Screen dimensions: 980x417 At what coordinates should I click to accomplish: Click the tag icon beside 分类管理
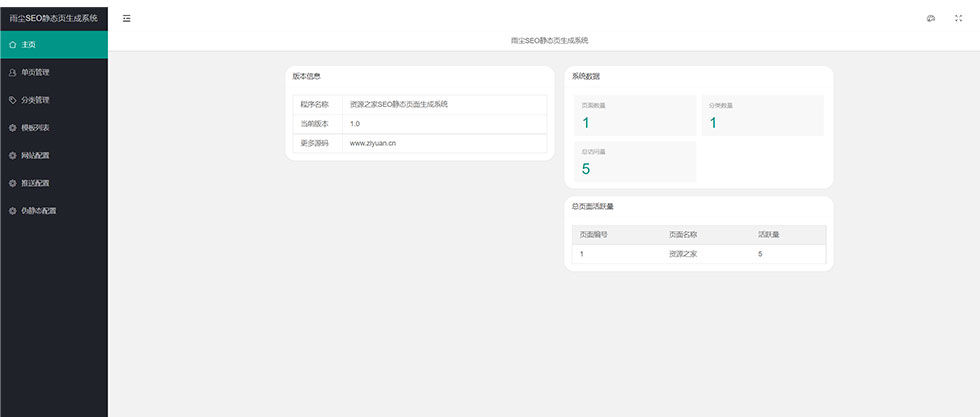(x=12, y=100)
